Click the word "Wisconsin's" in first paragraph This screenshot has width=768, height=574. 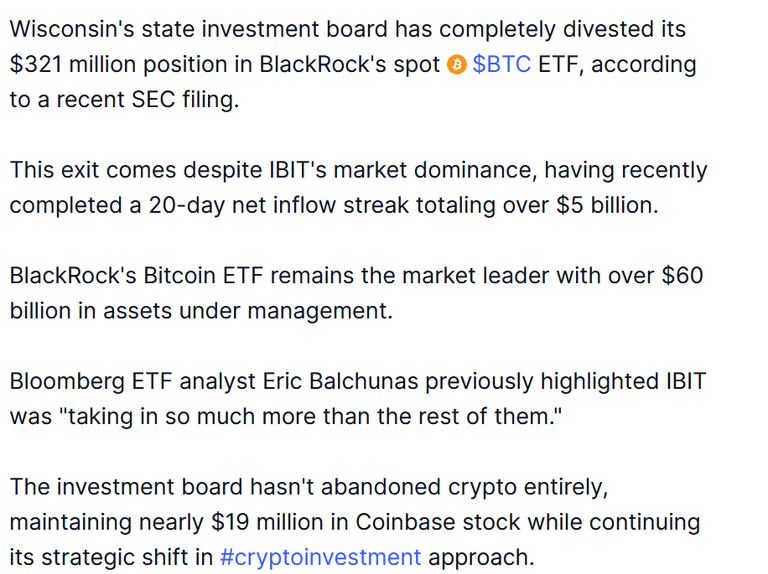pos(72,28)
